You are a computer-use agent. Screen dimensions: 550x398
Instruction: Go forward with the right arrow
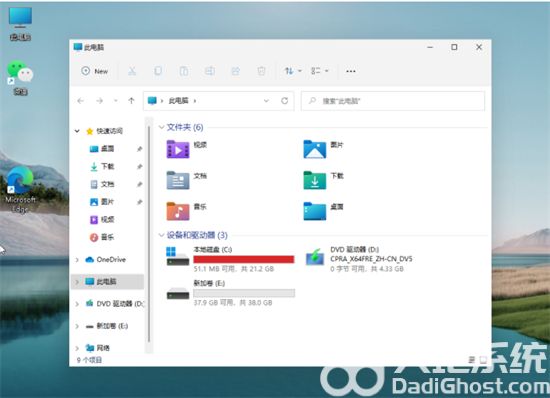click(100, 101)
